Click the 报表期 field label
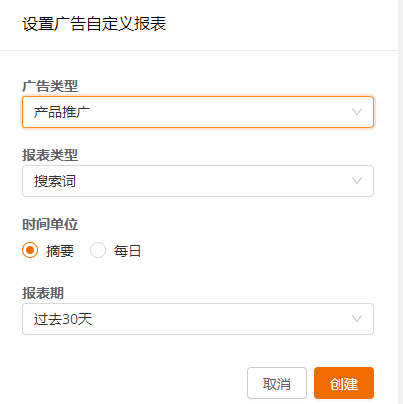Image resolution: width=403 pixels, height=404 pixels. [x=43, y=293]
